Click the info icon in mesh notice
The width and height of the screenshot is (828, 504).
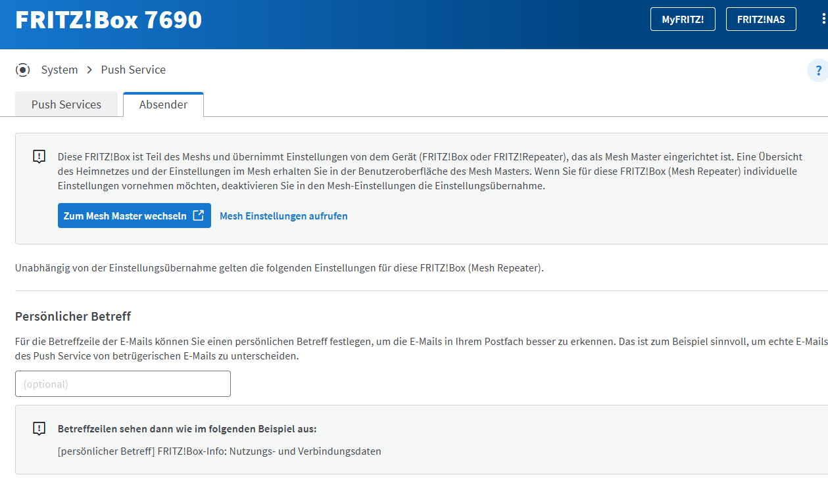pos(39,157)
